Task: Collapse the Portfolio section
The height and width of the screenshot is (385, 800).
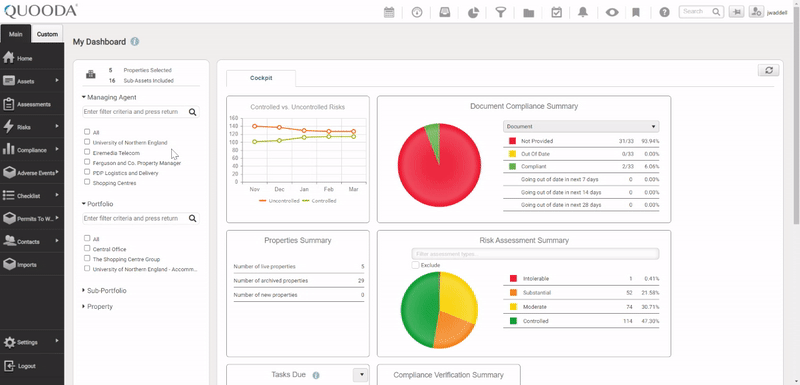Action: click(x=97, y=204)
